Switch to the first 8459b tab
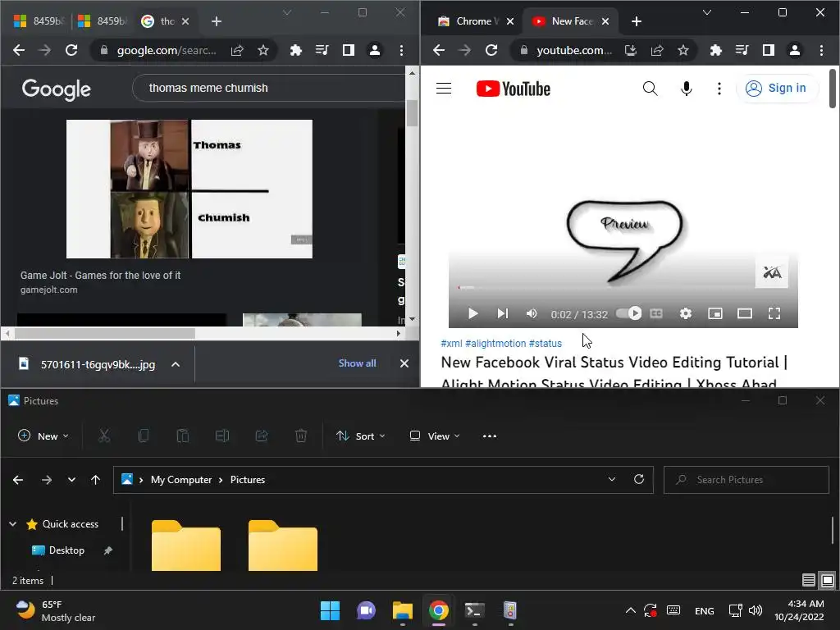This screenshot has width=840, height=630. click(x=39, y=21)
